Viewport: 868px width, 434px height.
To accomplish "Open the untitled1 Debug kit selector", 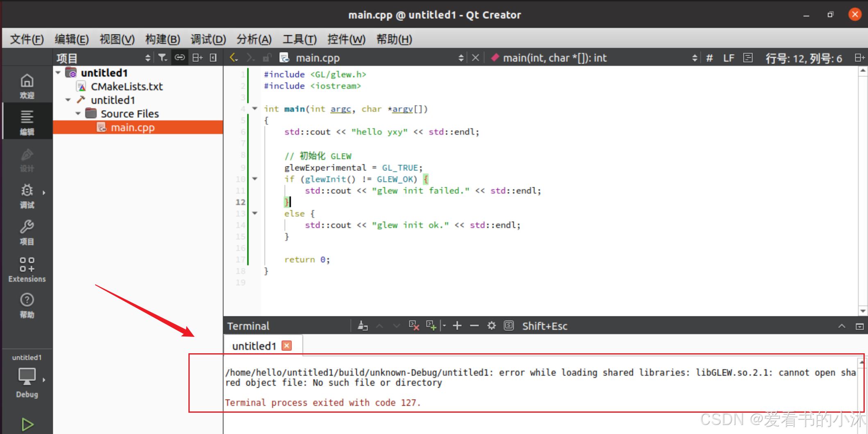I will coord(27,376).
